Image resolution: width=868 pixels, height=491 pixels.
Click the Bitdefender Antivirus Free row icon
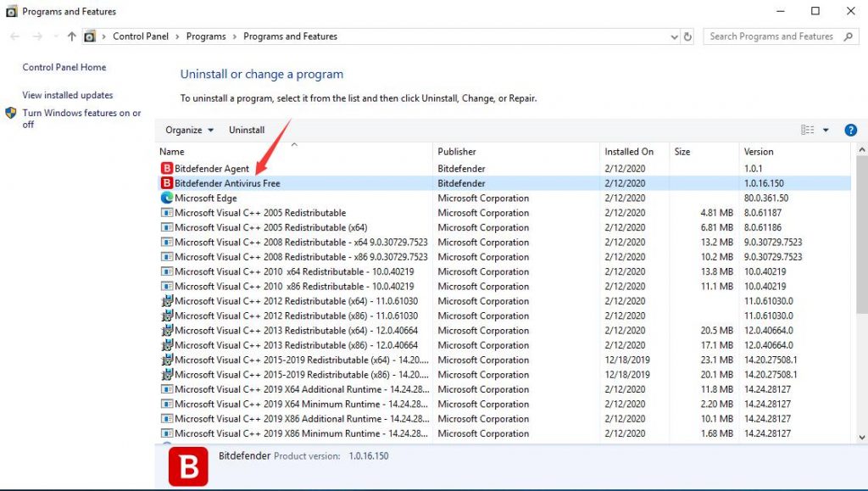[x=167, y=183]
